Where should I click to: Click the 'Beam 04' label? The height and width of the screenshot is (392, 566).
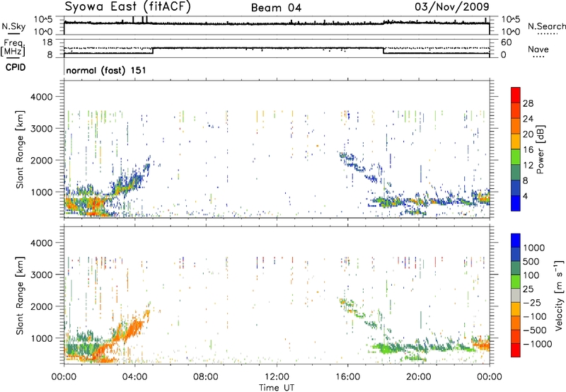coord(276,8)
